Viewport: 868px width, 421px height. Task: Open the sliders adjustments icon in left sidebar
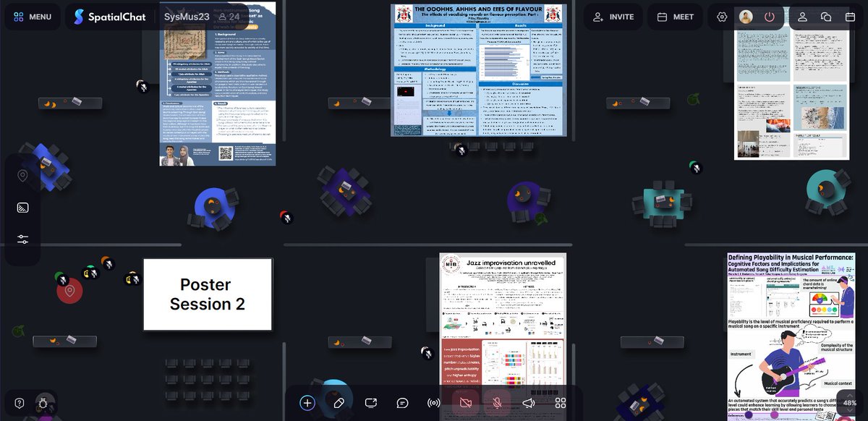click(x=22, y=239)
